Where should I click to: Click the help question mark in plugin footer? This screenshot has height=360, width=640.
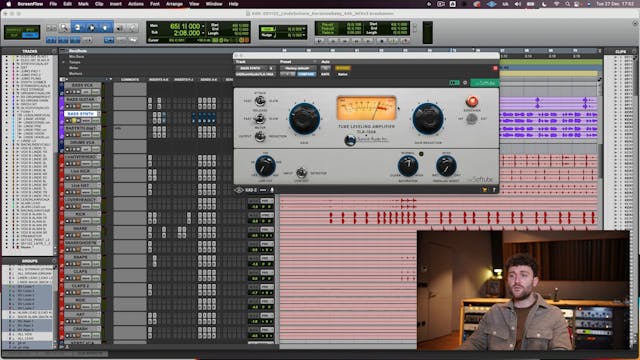pyautogui.click(x=494, y=190)
